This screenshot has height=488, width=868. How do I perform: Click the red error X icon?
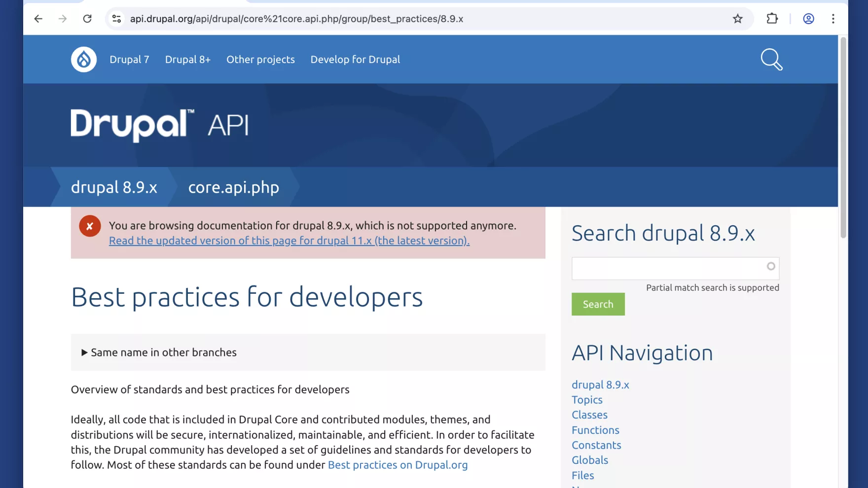point(90,226)
